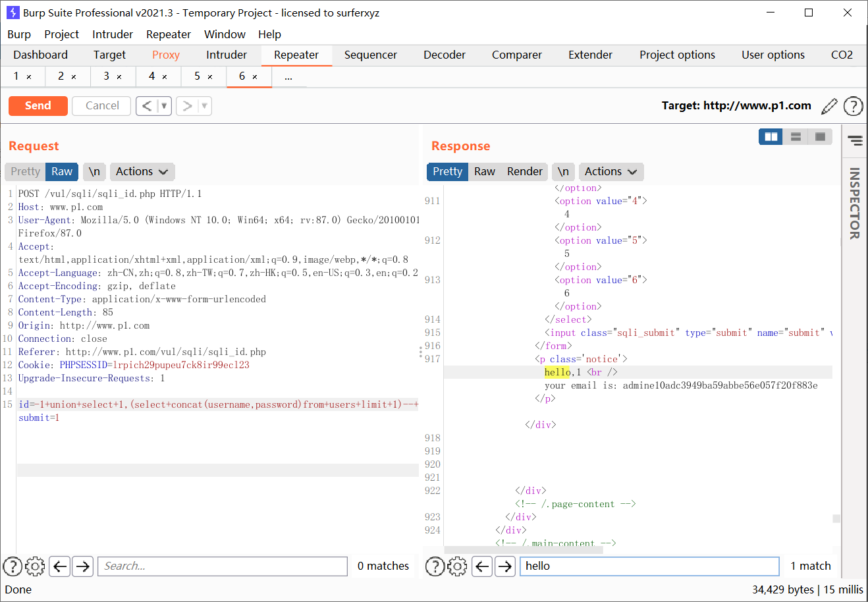This screenshot has height=602, width=868.
Task: Open request search help icon
Action: click(x=13, y=566)
